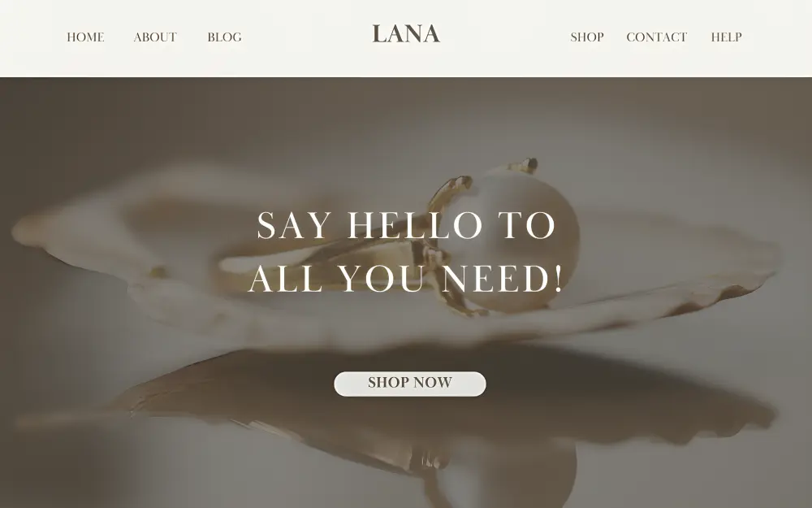Open the HOME navigation link
812x508 pixels.
85,37
